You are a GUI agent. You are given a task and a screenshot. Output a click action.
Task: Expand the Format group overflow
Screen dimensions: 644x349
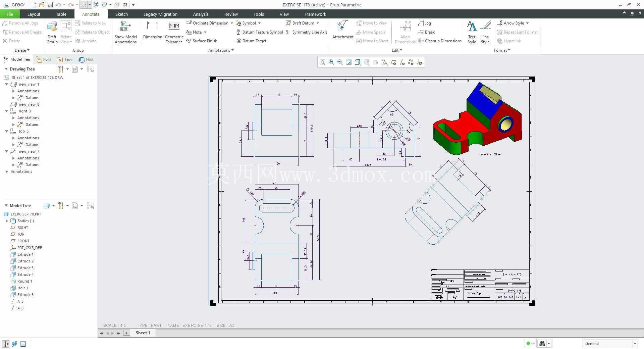(x=502, y=50)
